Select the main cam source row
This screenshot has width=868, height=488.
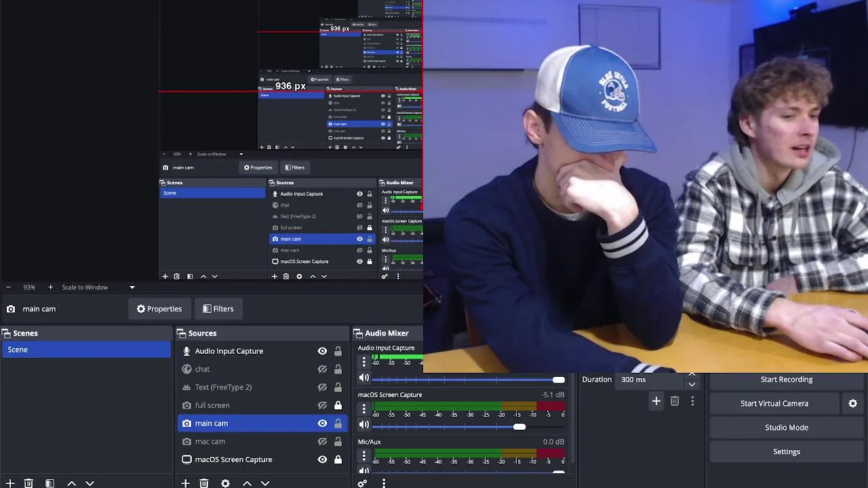pos(262,424)
